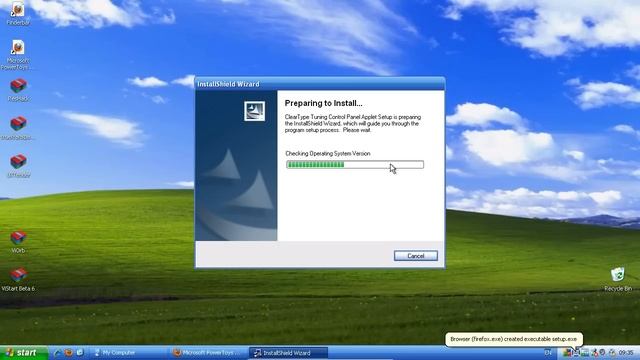Cancel the InstallShield Wizard setup
The height and width of the screenshot is (360, 640).
click(416, 256)
